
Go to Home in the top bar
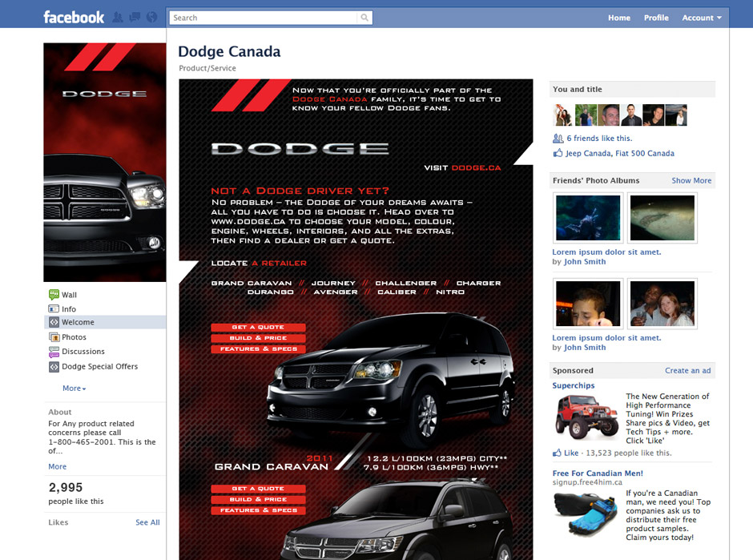pyautogui.click(x=619, y=18)
